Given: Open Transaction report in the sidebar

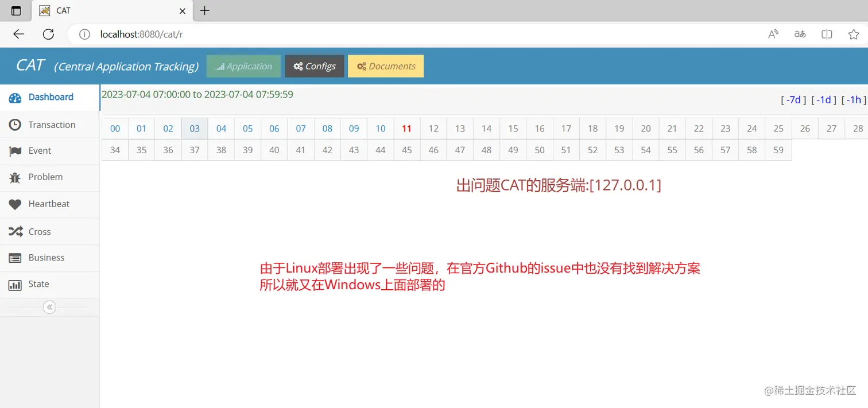Looking at the screenshot, I should click(49, 125).
